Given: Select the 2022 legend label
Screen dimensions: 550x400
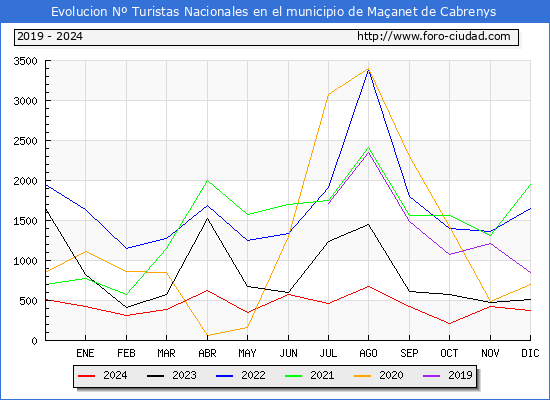Looking at the screenshot, I should pos(253,375).
